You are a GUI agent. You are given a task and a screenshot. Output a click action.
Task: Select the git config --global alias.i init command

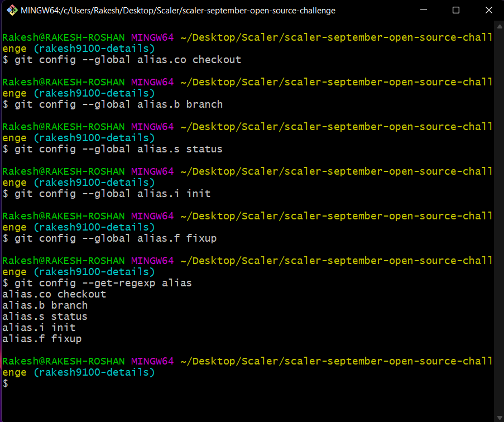tap(106, 193)
